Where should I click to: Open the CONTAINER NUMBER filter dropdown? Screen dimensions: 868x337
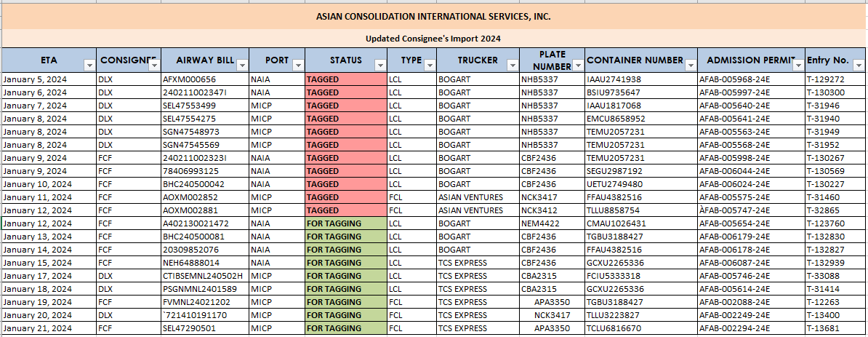click(690, 66)
